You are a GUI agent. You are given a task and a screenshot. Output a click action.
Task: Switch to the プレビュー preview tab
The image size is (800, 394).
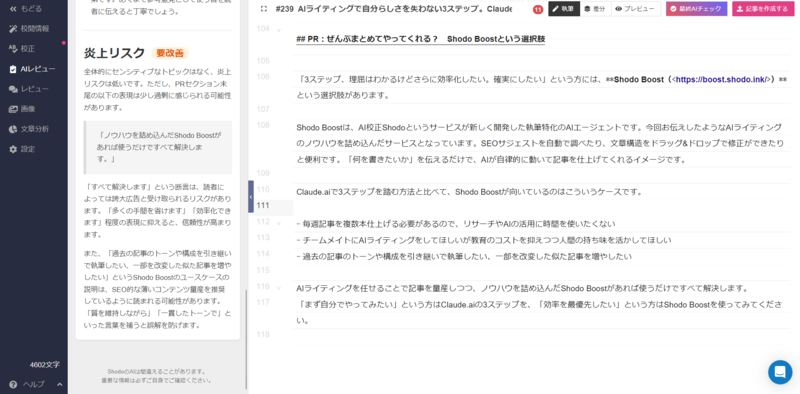636,9
